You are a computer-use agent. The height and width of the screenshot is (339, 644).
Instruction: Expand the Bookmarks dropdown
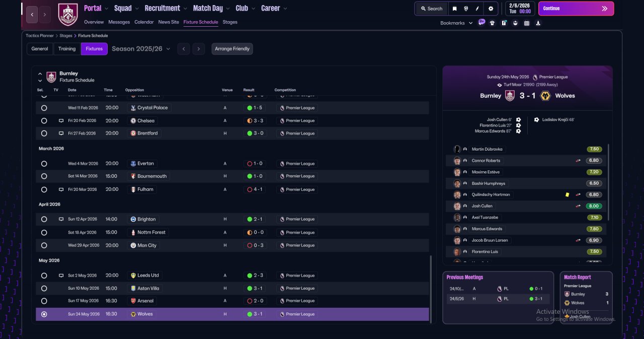coord(456,23)
